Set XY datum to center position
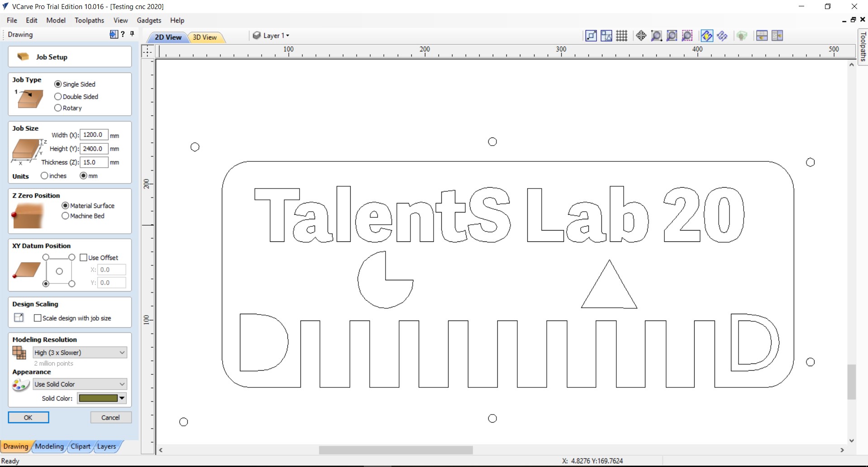The image size is (868, 467). [x=59, y=271]
